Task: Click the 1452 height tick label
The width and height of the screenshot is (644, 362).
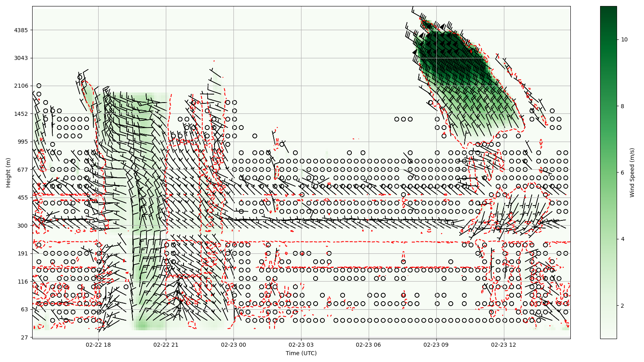Action: point(21,114)
